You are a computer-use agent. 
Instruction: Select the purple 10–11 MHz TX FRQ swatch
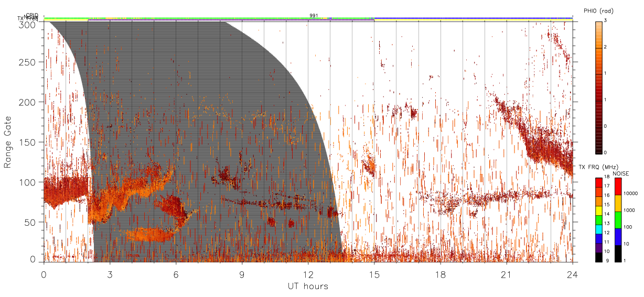[x=598, y=247]
